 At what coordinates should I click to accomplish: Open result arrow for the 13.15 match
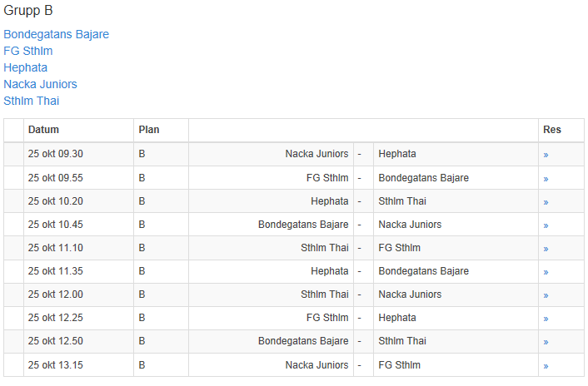pos(546,365)
